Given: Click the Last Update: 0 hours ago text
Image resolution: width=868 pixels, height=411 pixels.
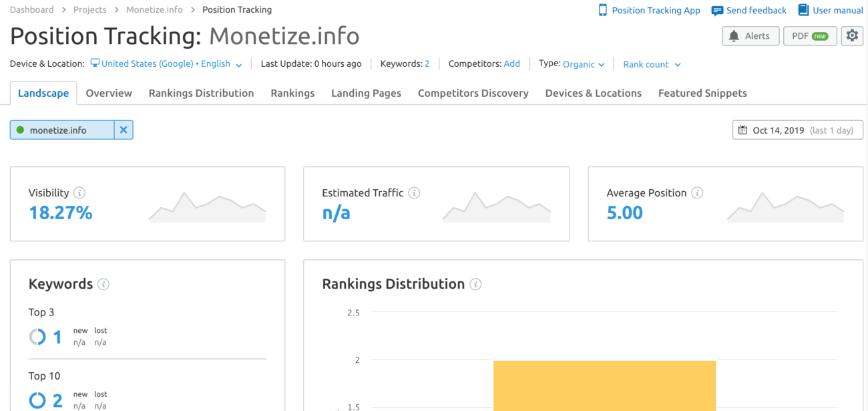Looking at the screenshot, I should click(311, 63).
